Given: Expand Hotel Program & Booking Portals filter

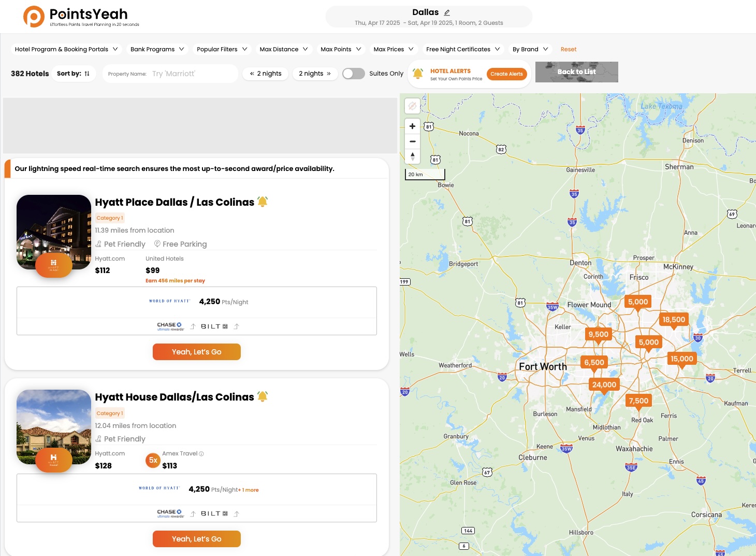Looking at the screenshot, I should coord(66,49).
